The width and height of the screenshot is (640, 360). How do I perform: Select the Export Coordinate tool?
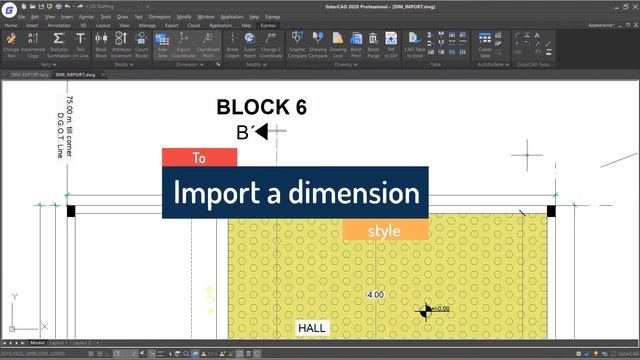tap(183, 45)
